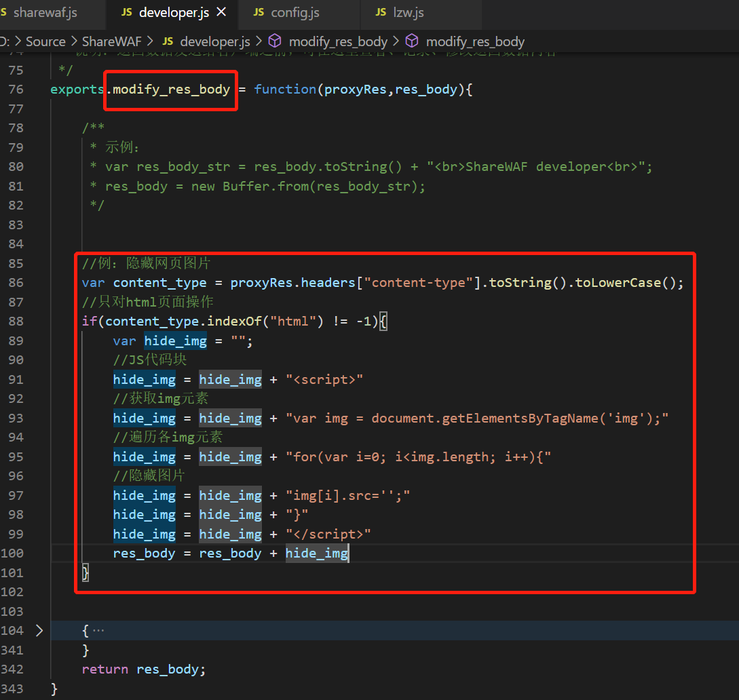This screenshot has height=700, width=739.
Task: Click the JS icon on lzw.js tab
Action: coord(381,12)
